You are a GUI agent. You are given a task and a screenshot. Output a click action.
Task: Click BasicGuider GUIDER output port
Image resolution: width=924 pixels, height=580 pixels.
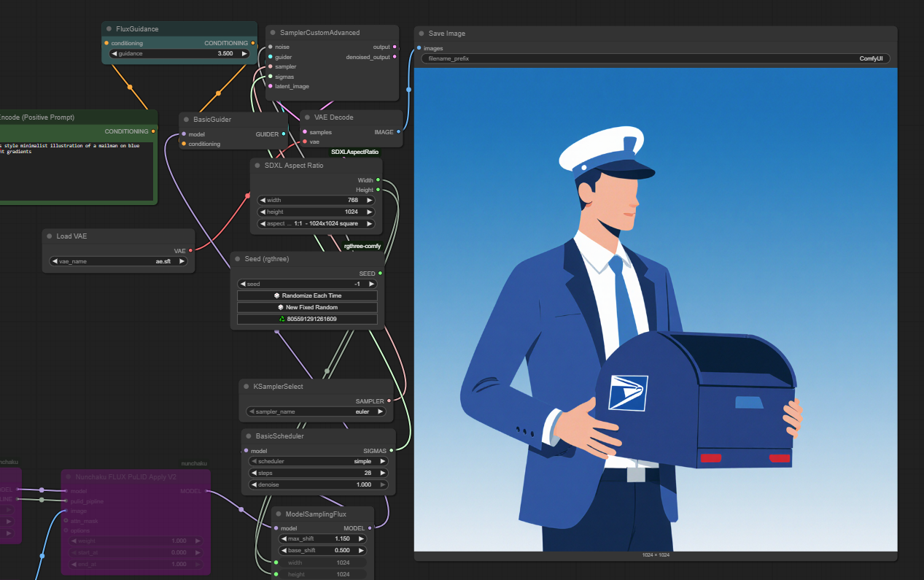coord(284,134)
